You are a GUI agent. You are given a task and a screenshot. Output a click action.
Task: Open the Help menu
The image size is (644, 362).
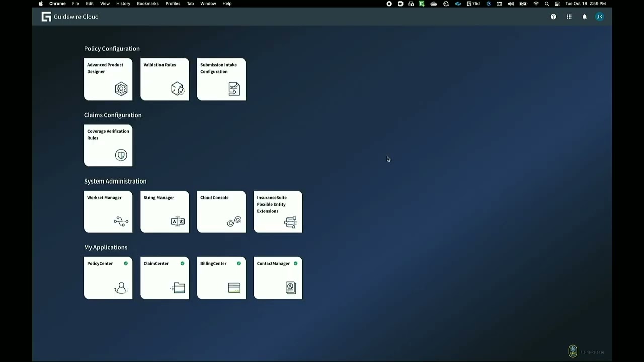point(227,4)
